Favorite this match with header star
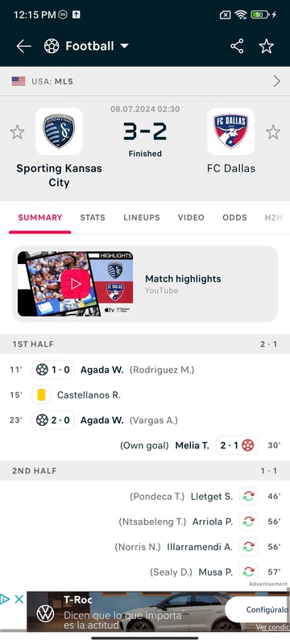The width and height of the screenshot is (290, 644). [x=266, y=47]
